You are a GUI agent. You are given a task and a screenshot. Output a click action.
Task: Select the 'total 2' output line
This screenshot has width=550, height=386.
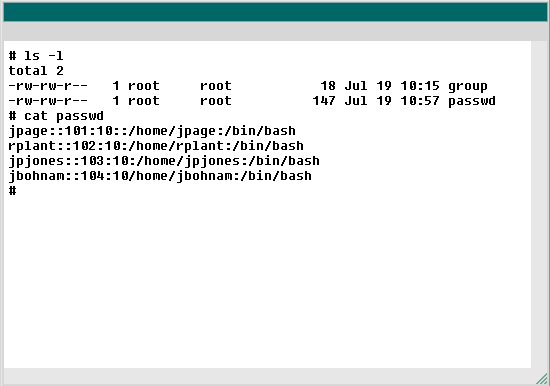36,71
